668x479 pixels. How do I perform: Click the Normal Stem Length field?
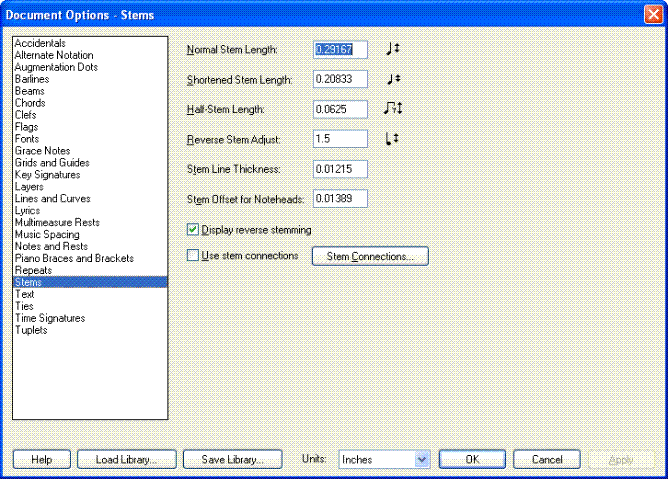click(340, 49)
